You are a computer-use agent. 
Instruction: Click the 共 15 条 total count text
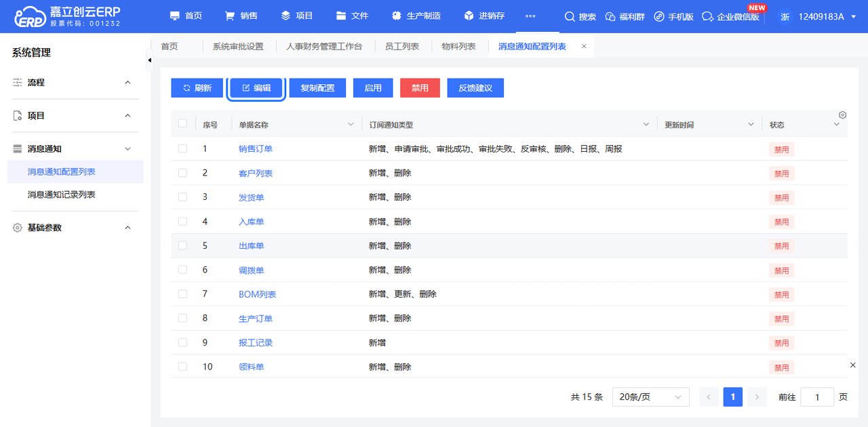tap(587, 397)
